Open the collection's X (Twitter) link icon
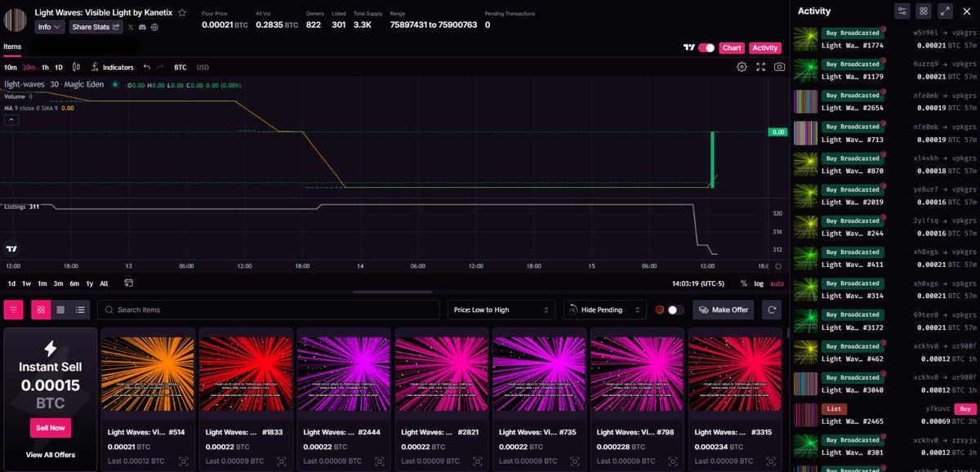Image resolution: width=980 pixels, height=472 pixels. pos(131,27)
